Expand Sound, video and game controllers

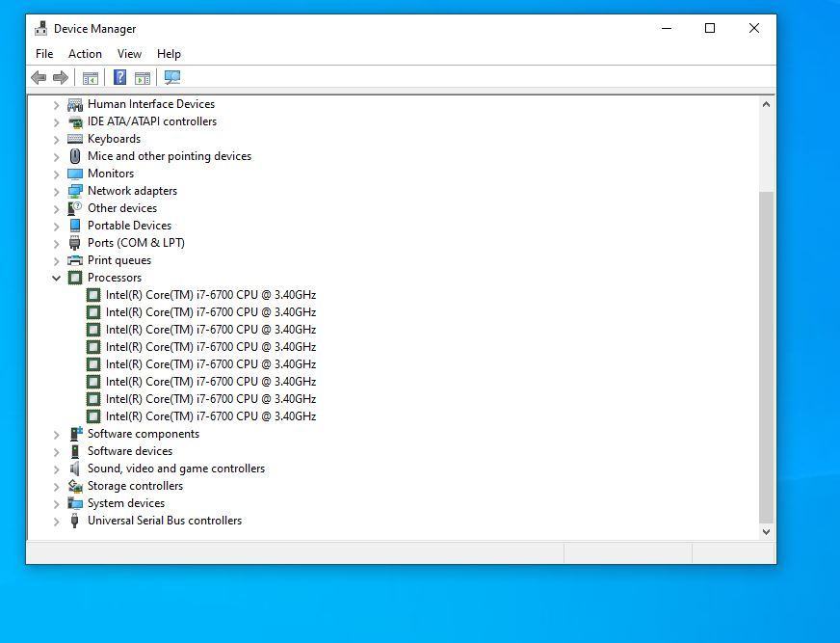pyautogui.click(x=56, y=469)
